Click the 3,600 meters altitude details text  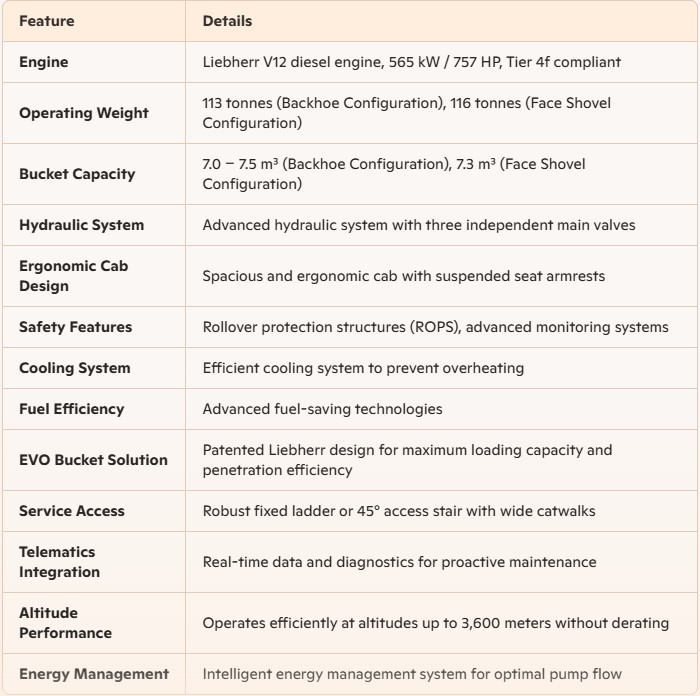tap(435, 623)
